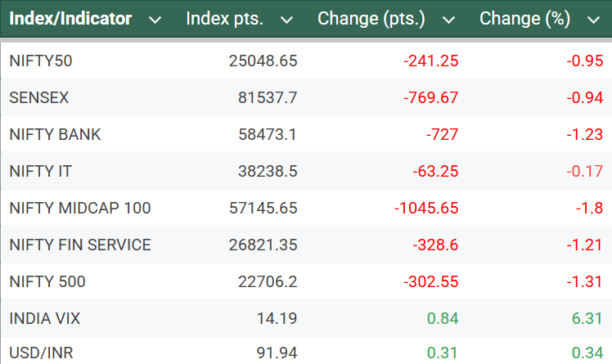Open the Change (%) column chevron
Screen dimensions: 612x364
click(593, 20)
